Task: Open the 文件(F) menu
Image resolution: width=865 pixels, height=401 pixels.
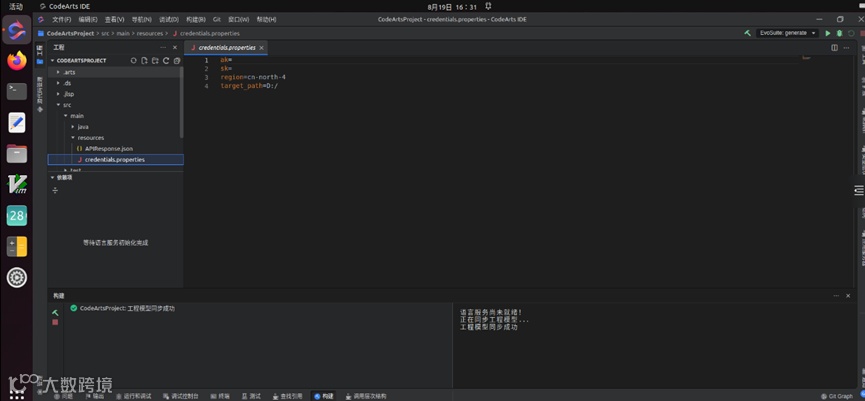Action: pos(61,19)
